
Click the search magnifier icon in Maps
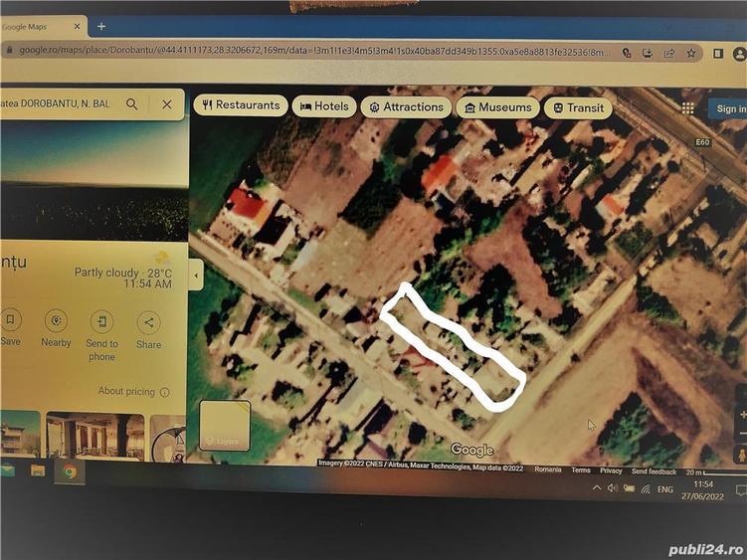pyautogui.click(x=131, y=103)
